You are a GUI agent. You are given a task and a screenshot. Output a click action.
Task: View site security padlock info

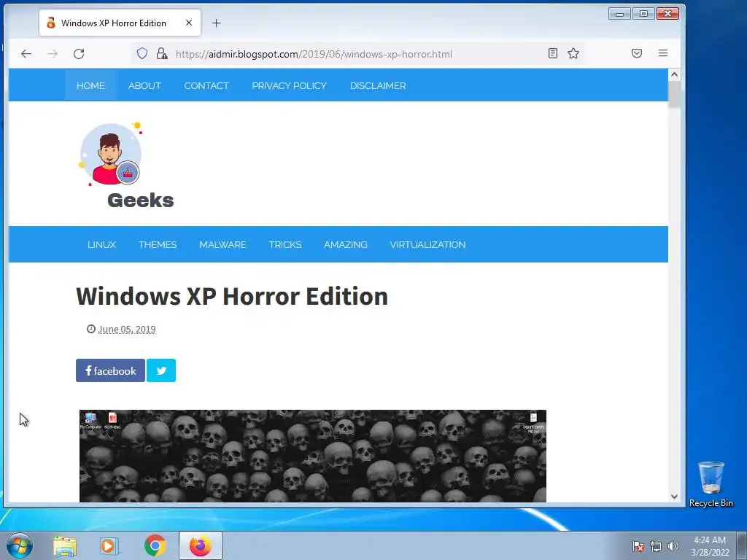(x=162, y=53)
